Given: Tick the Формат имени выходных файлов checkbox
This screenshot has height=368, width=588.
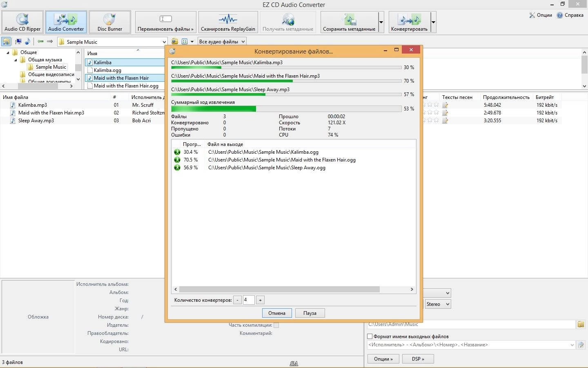Looking at the screenshot, I should 370,337.
